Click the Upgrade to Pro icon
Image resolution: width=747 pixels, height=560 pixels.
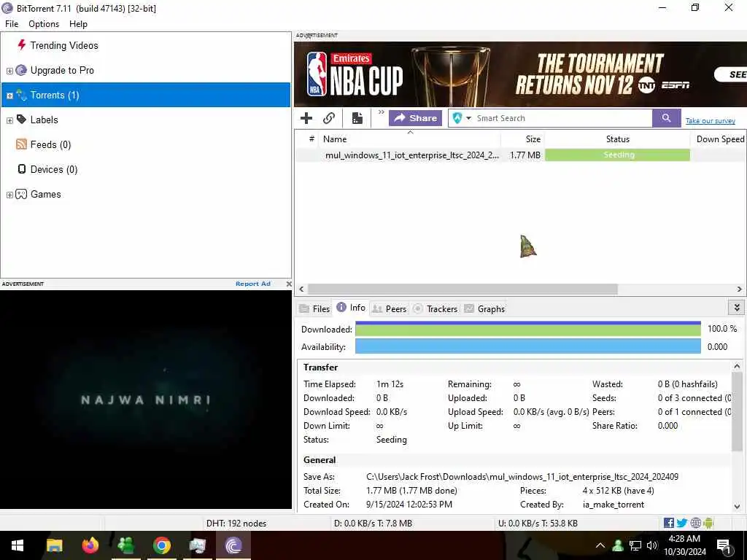21,71
